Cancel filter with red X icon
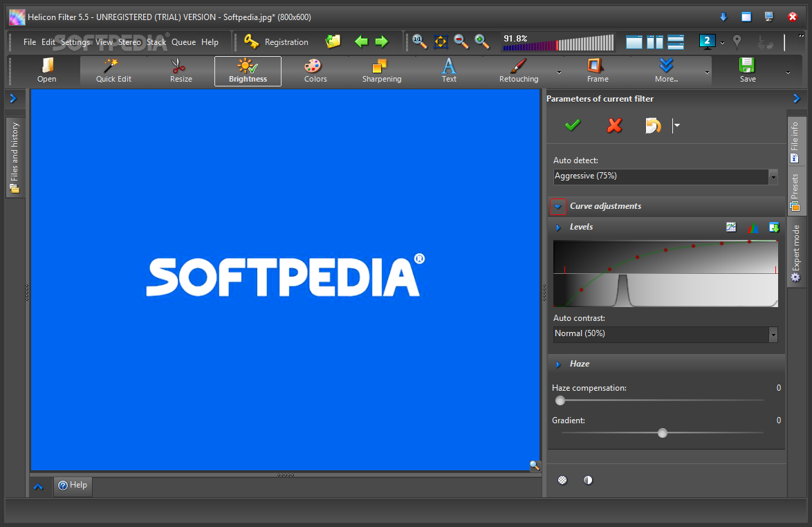This screenshot has height=527, width=812. (x=614, y=125)
